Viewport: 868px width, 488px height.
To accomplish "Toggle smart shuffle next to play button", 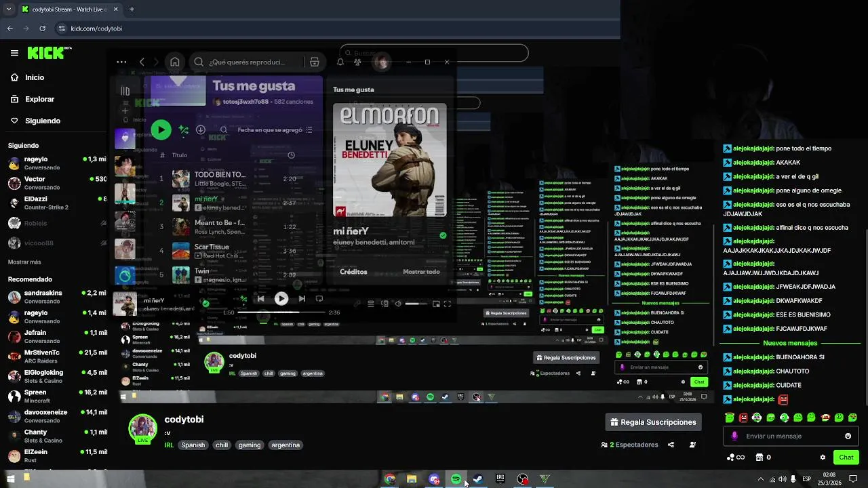I will [183, 129].
